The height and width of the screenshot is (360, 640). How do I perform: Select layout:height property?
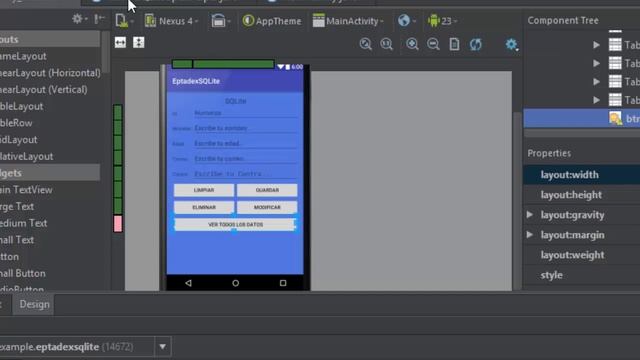582,195
